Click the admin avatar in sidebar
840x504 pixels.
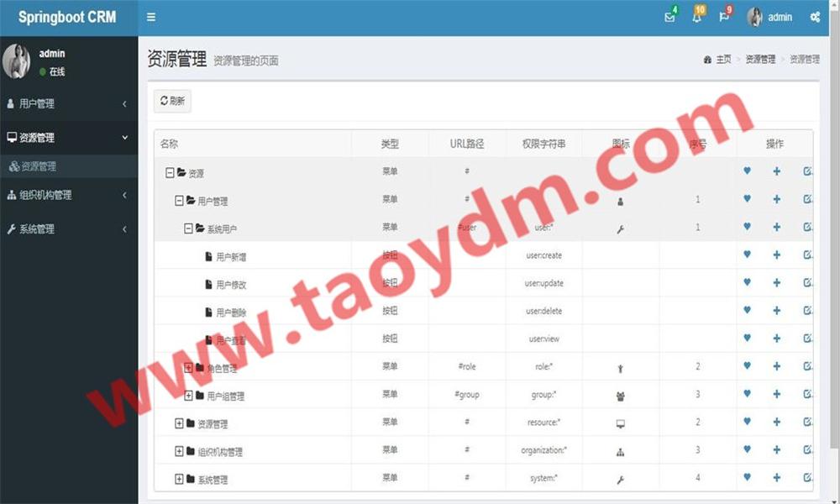pos(17,61)
